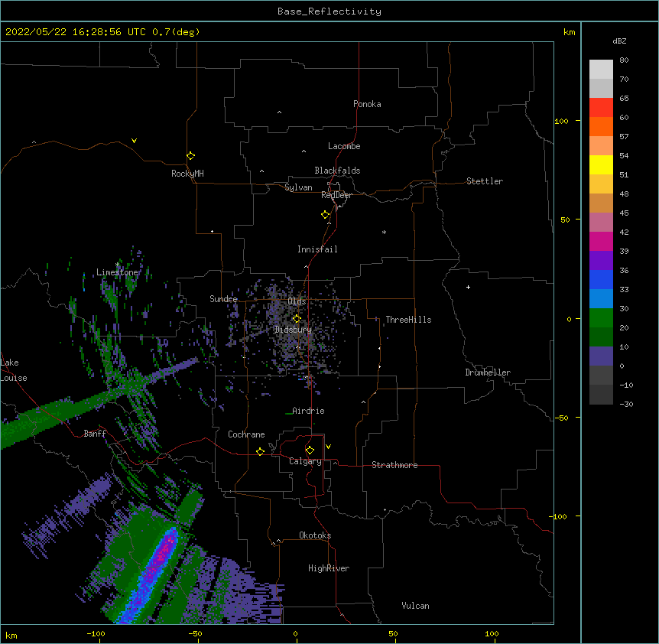Click the Strathmore label
The height and width of the screenshot is (644, 659).
tap(394, 465)
